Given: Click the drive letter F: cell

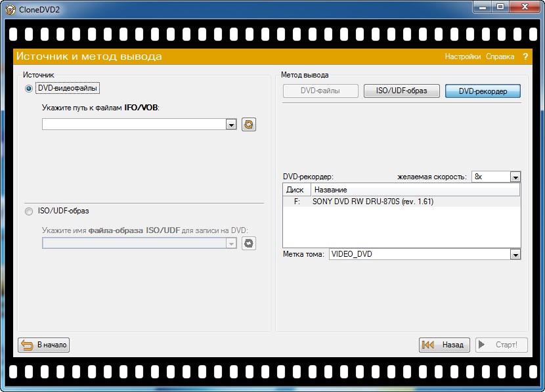Looking at the screenshot, I should [x=297, y=202].
